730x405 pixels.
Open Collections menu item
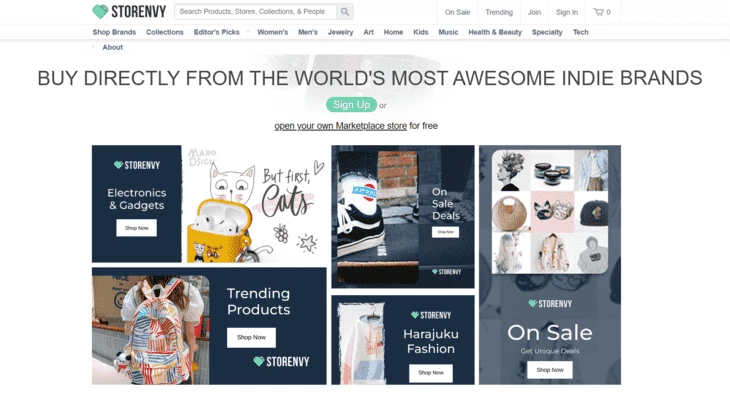click(x=165, y=32)
